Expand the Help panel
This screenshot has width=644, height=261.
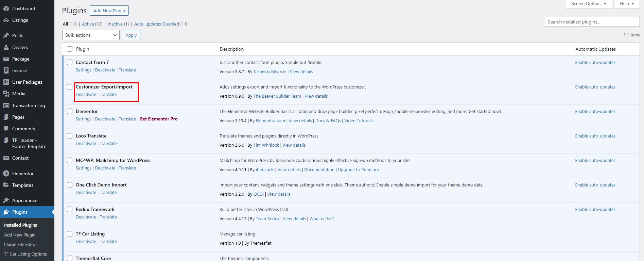point(627,4)
